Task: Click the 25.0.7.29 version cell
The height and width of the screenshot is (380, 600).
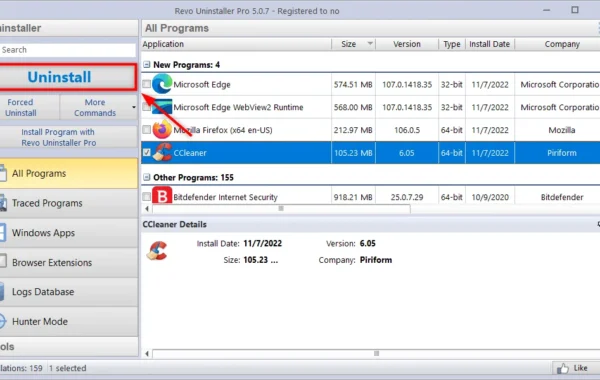Action: coord(407,197)
